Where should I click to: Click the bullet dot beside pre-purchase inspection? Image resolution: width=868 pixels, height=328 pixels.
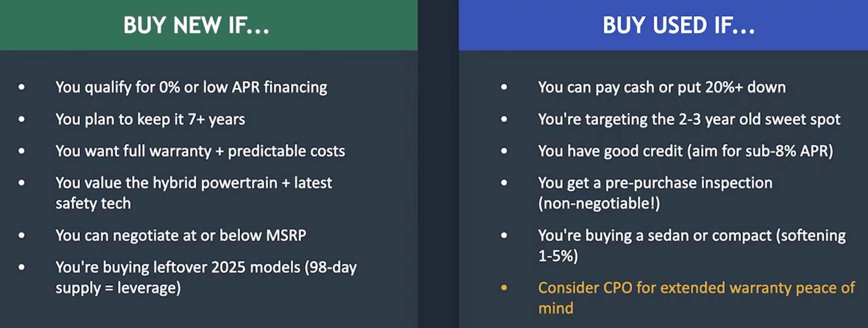coord(504,183)
